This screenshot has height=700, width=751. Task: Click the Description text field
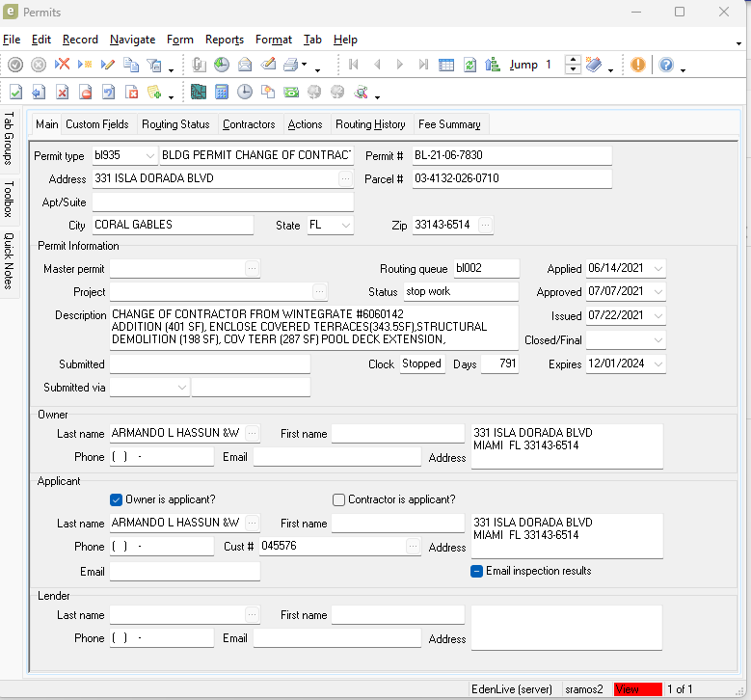(x=313, y=327)
